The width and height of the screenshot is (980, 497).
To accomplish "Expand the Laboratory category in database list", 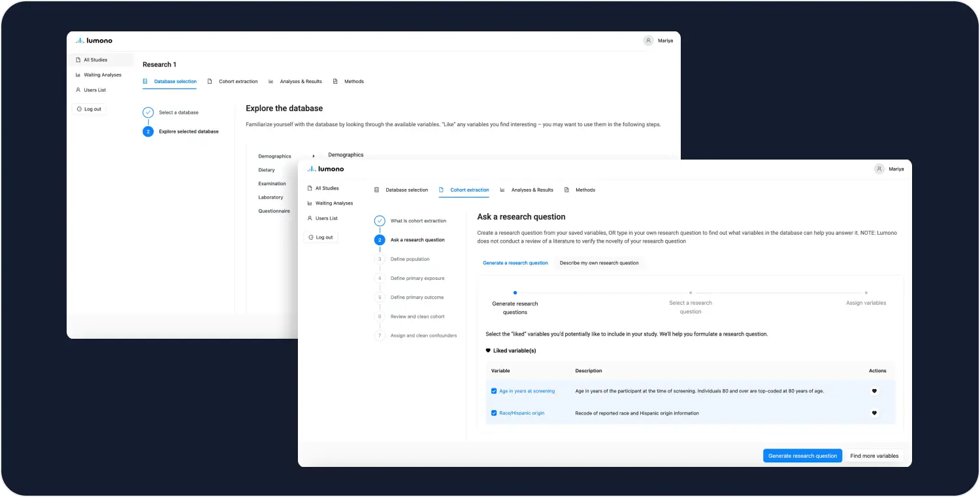I will pyautogui.click(x=270, y=197).
